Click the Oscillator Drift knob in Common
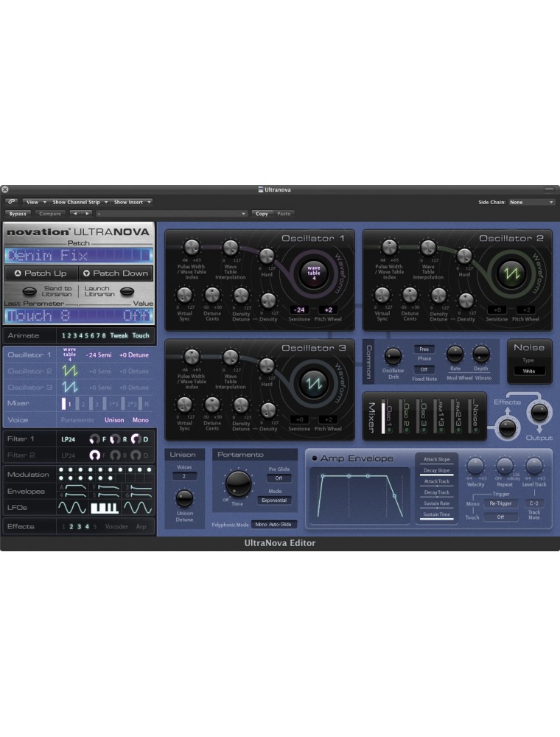This screenshot has height=737, width=560. click(393, 357)
